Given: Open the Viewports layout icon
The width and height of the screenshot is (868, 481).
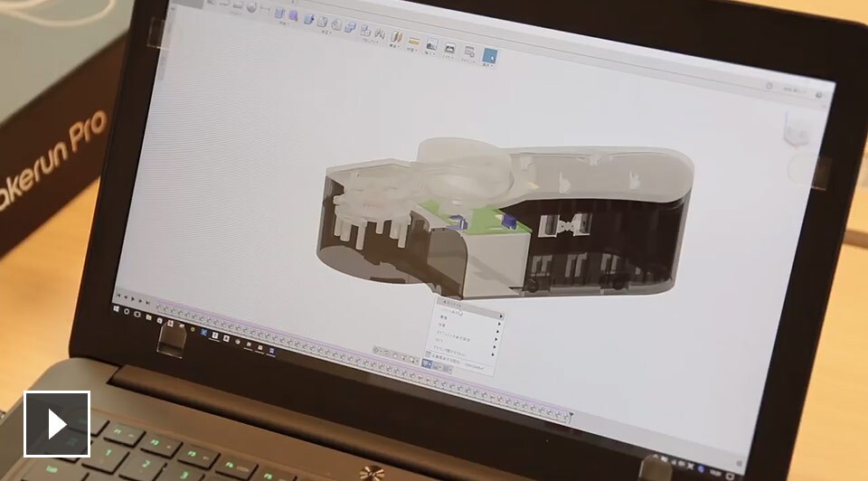Looking at the screenshot, I should click(446, 368).
